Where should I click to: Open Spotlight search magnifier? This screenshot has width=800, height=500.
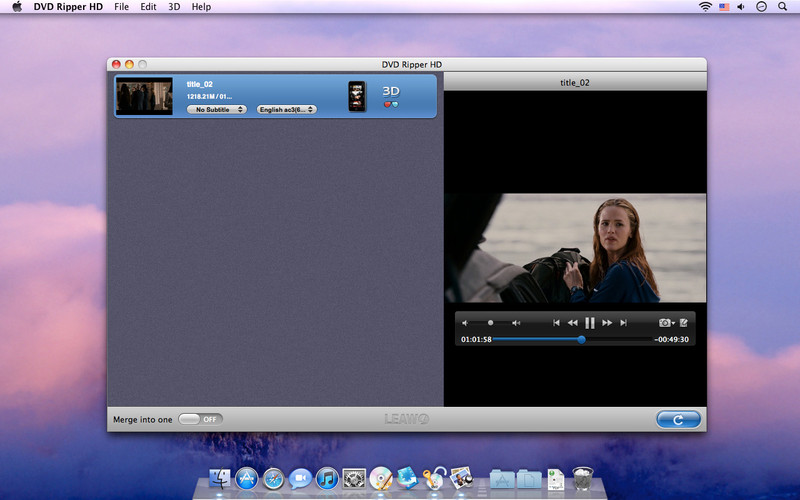(x=782, y=7)
